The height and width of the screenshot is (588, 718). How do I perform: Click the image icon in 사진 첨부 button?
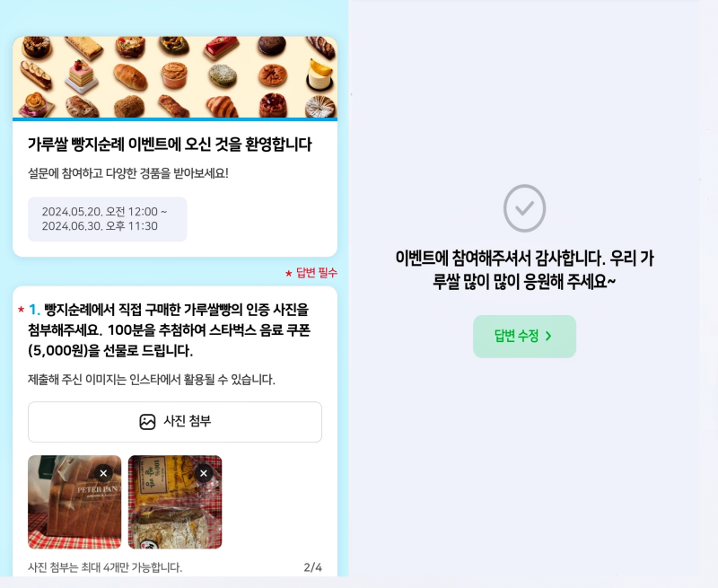(147, 422)
